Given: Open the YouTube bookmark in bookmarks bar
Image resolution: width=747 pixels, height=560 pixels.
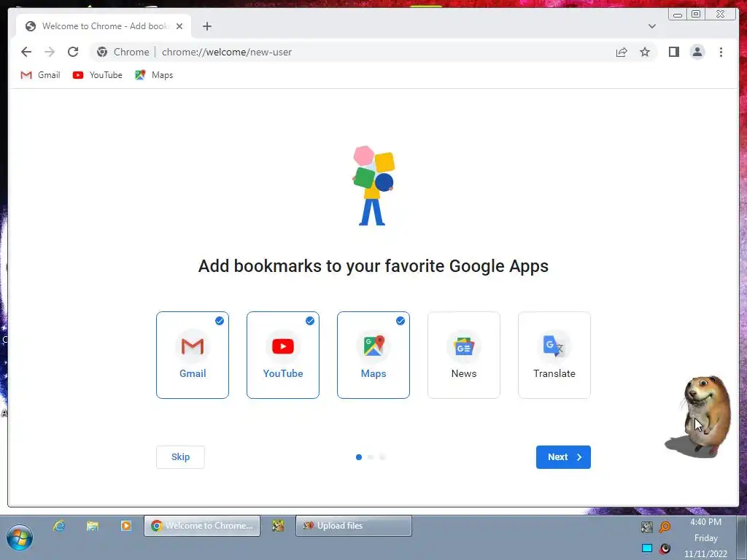Looking at the screenshot, I should pos(98,75).
